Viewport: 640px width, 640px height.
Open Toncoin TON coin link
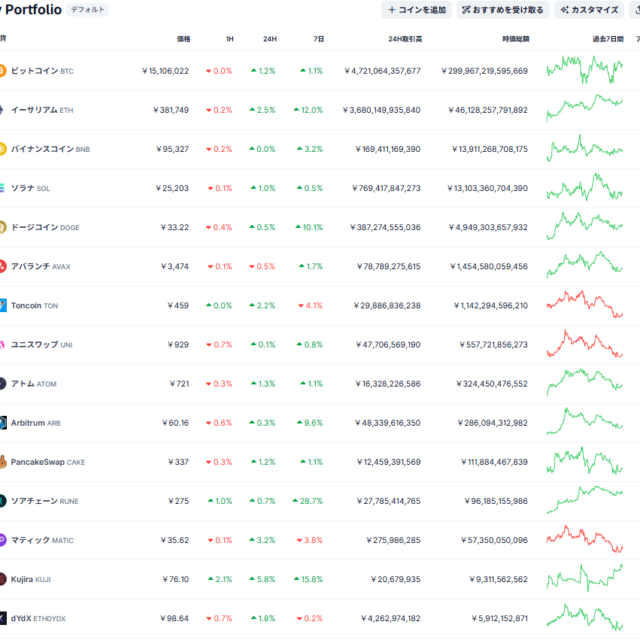pyautogui.click(x=34, y=305)
